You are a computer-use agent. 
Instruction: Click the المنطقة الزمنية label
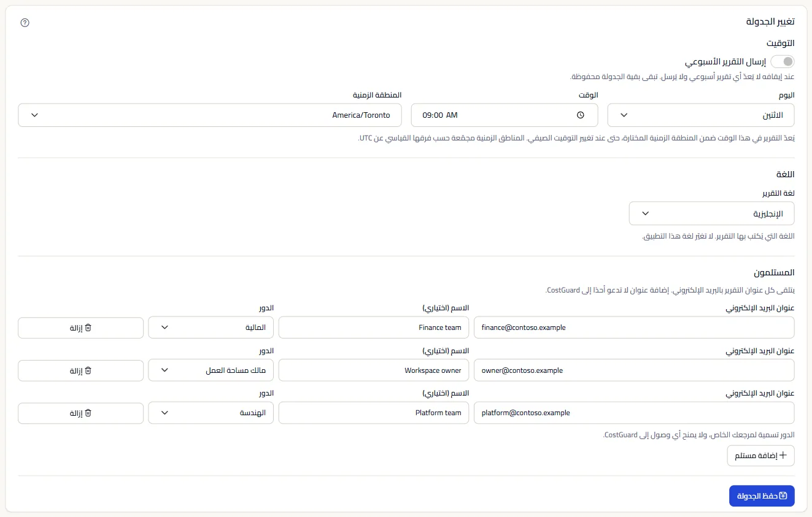[x=377, y=95]
